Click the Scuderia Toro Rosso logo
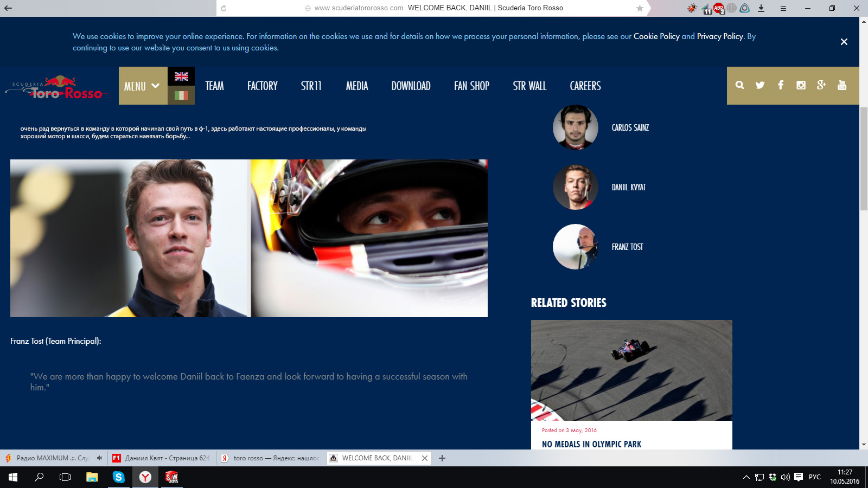This screenshot has height=488, width=868. point(56,88)
